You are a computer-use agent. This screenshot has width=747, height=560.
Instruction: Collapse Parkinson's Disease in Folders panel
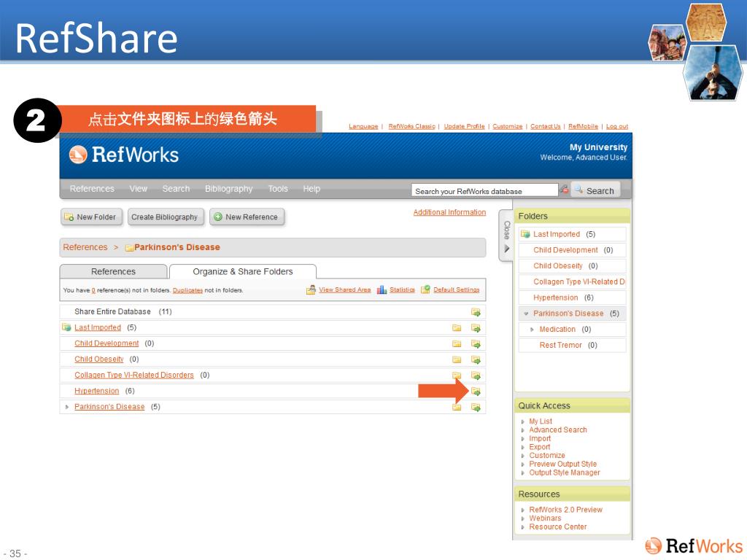526,314
